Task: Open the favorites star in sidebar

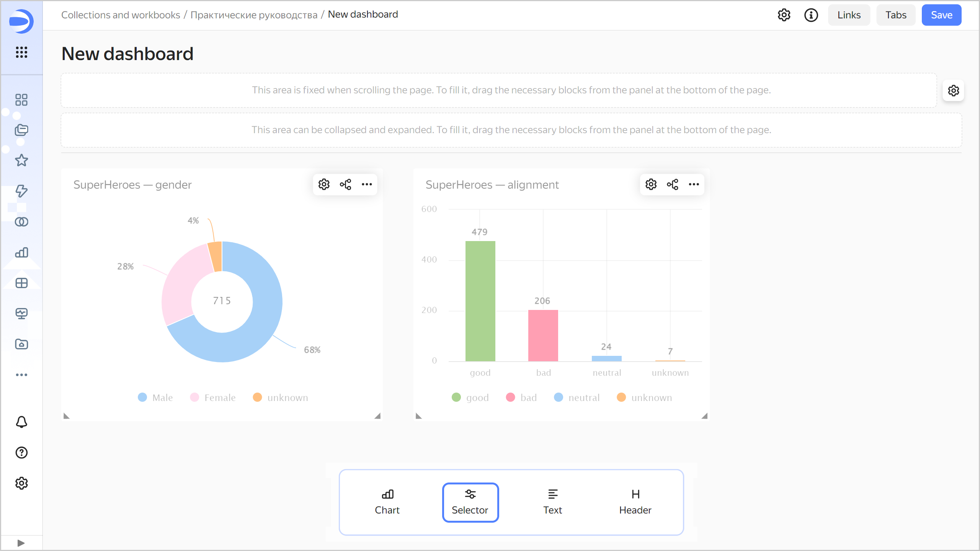Action: (21, 160)
